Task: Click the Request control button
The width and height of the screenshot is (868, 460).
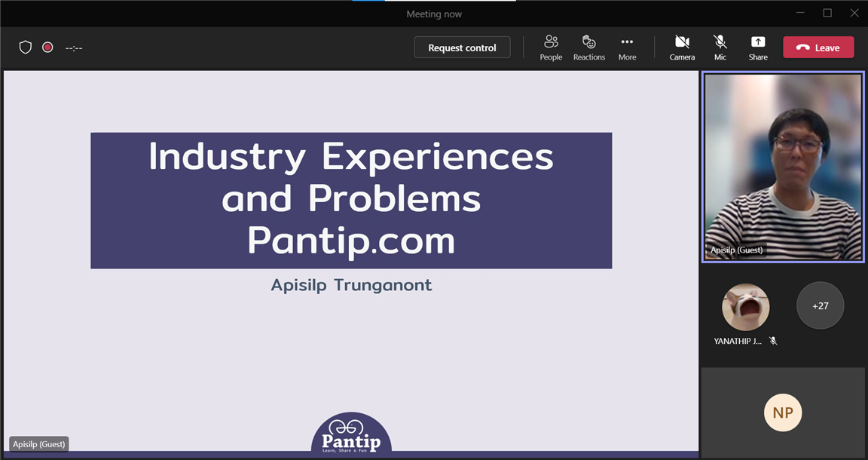Action: click(462, 48)
